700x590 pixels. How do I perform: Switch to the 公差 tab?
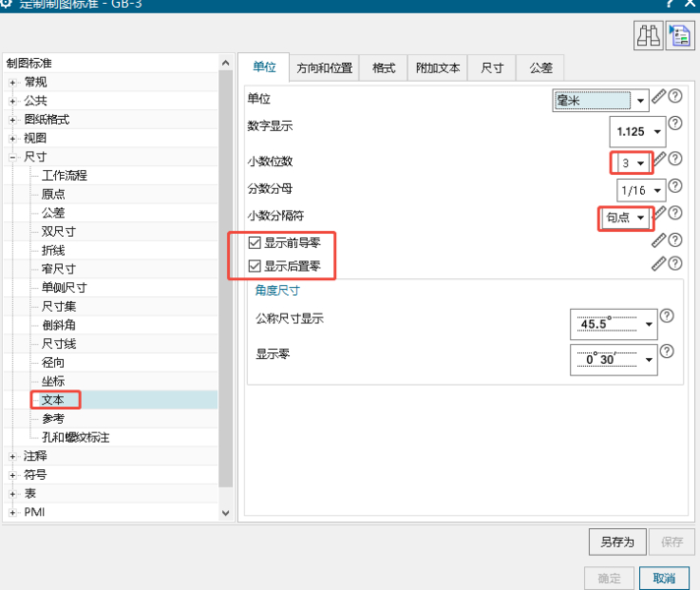541,68
